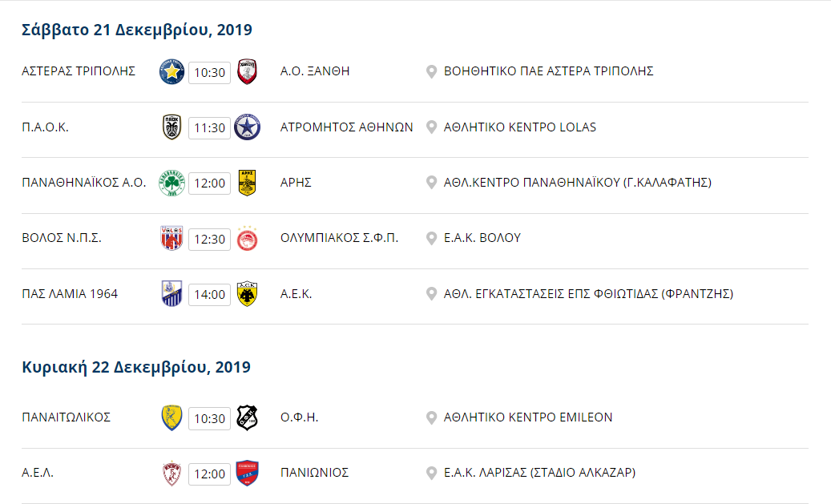Open the 10:30 Asteras vs Xanthi match box
Image resolution: width=831 pixels, height=504 pixels.
[209, 72]
